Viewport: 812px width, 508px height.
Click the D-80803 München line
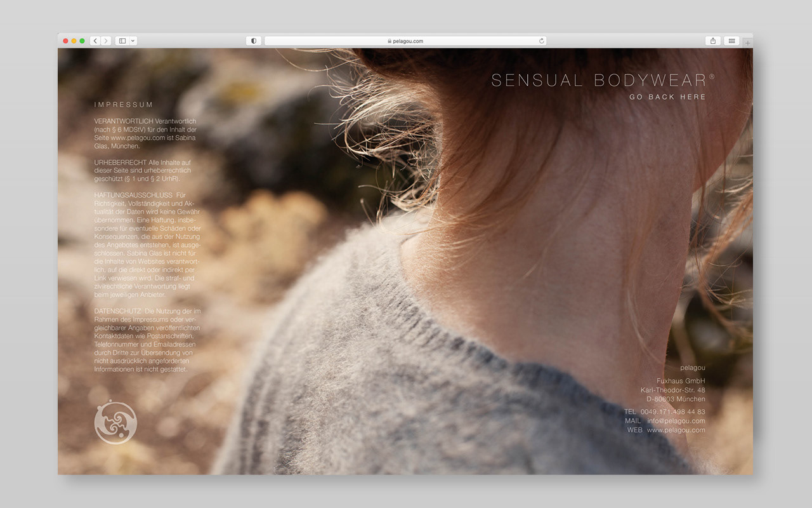676,399
